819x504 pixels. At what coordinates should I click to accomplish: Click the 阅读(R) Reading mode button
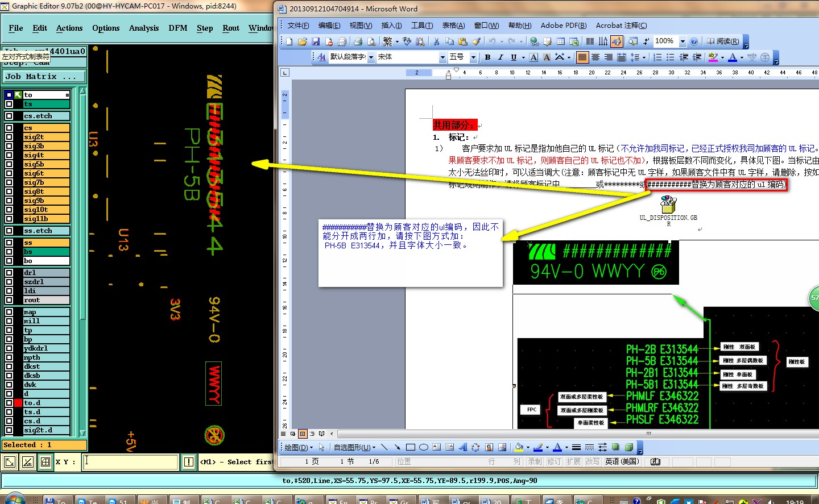pyautogui.click(x=723, y=41)
